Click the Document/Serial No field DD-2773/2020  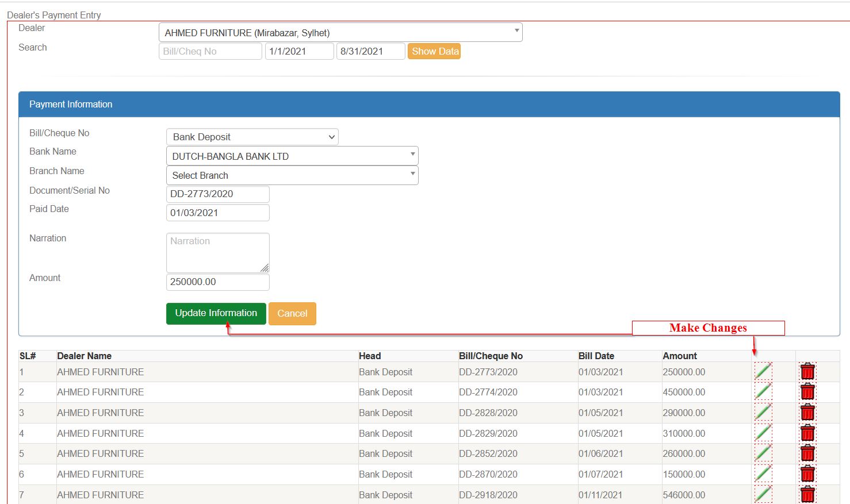(218, 194)
